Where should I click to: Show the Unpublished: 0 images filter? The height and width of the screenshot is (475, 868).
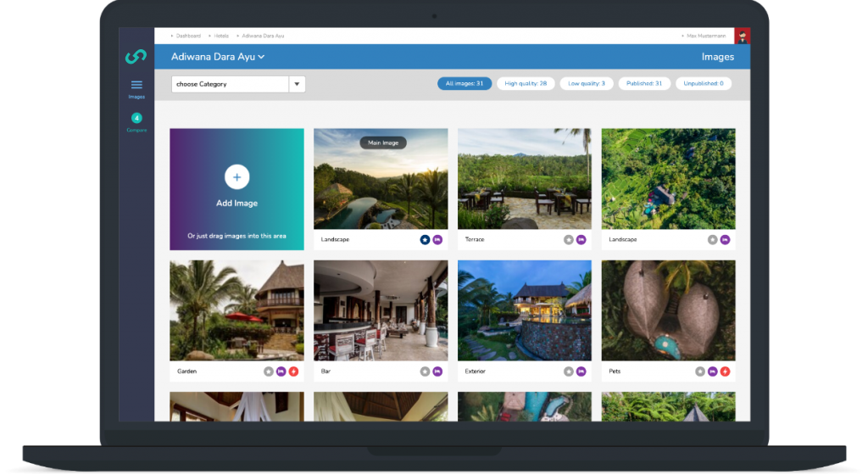point(703,83)
